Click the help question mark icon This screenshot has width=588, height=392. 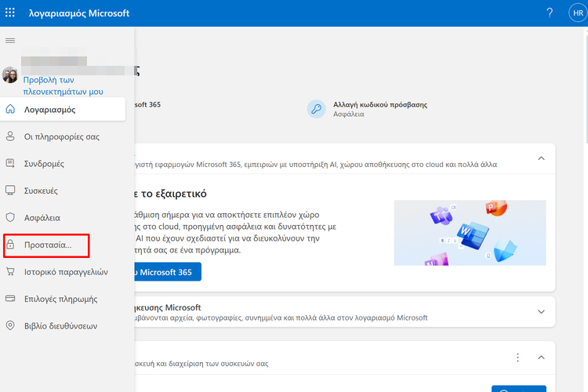[x=550, y=13]
